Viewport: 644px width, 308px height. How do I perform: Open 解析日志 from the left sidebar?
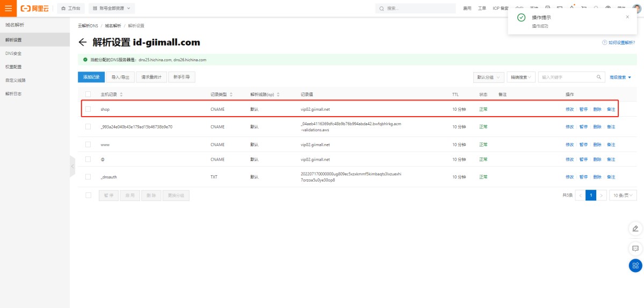point(13,94)
